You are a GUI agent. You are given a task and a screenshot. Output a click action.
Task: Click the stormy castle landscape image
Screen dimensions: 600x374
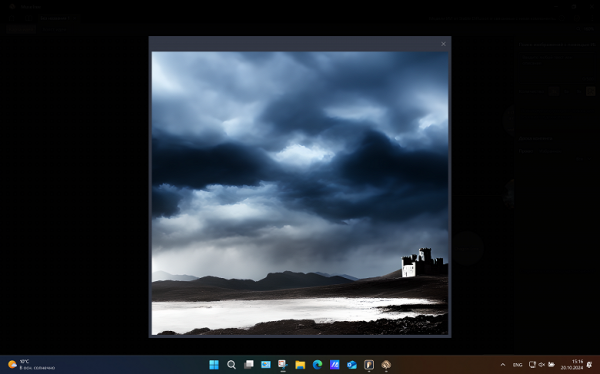click(x=300, y=193)
